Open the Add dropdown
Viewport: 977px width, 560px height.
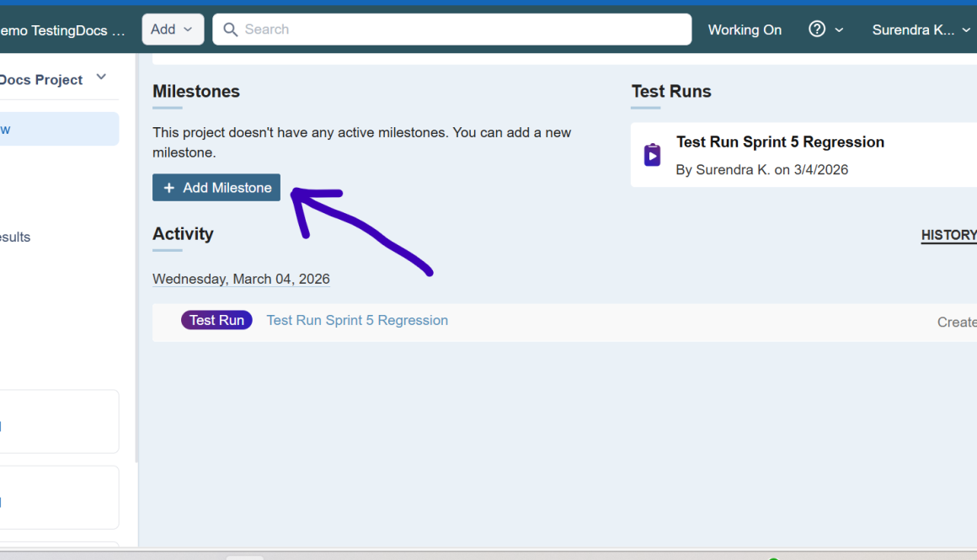pyautogui.click(x=172, y=29)
